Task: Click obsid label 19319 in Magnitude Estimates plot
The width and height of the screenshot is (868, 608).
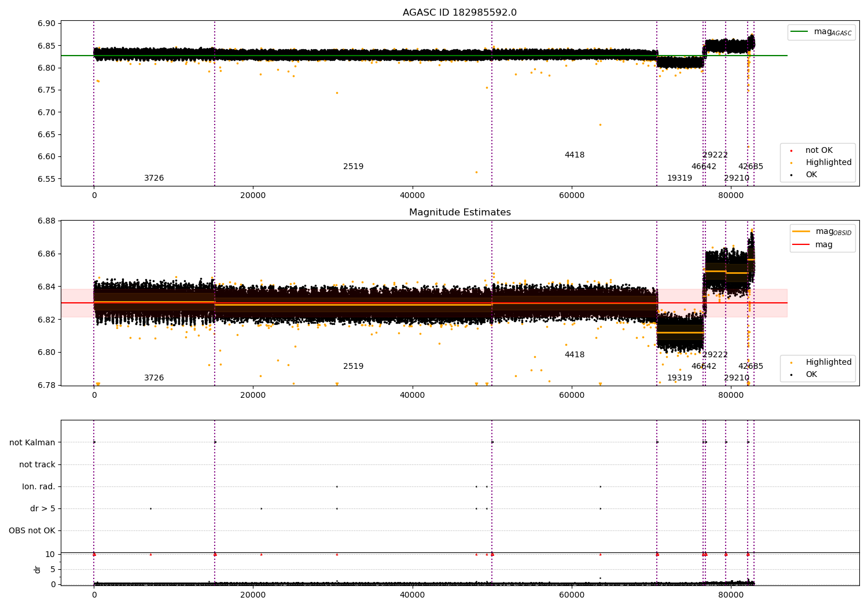Action: tap(679, 378)
